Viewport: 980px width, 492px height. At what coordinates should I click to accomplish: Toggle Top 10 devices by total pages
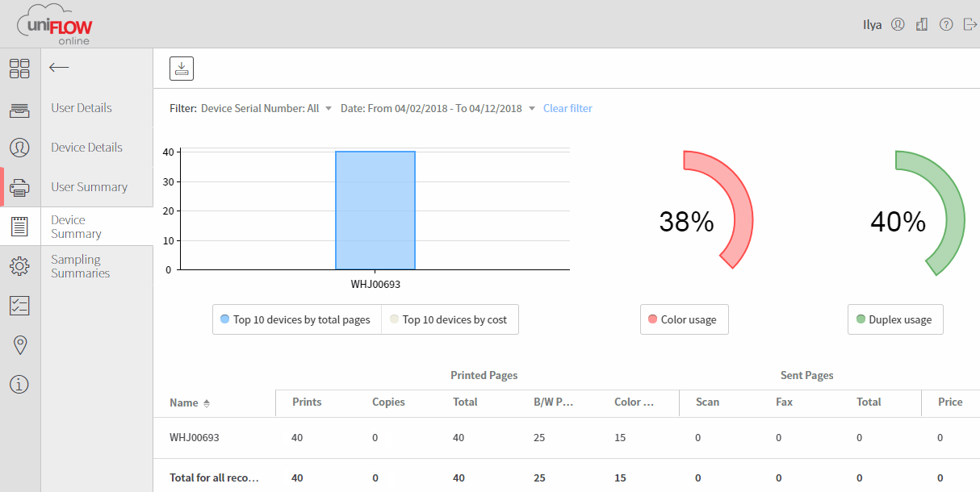tap(295, 320)
